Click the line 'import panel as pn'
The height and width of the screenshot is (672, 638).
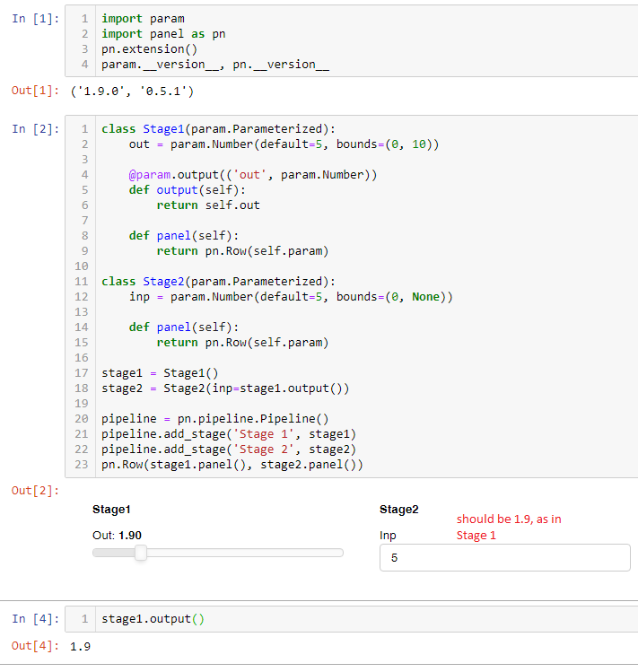[x=163, y=34]
